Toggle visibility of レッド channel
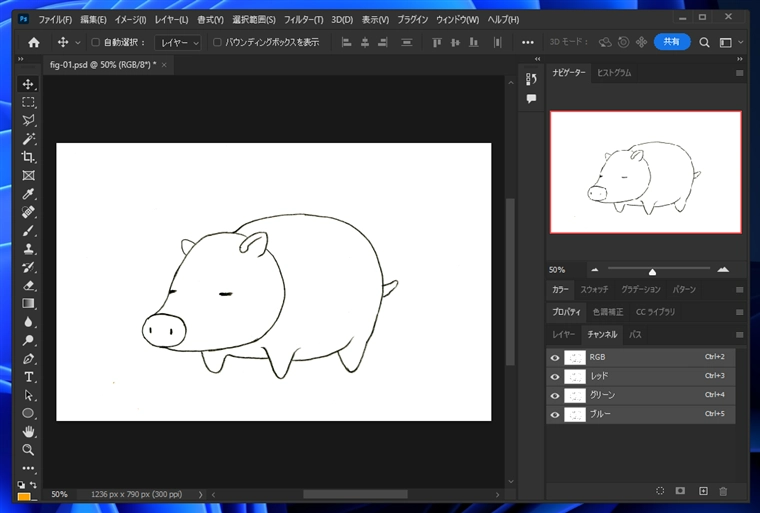Screen dimensions: 760x513 555,377
